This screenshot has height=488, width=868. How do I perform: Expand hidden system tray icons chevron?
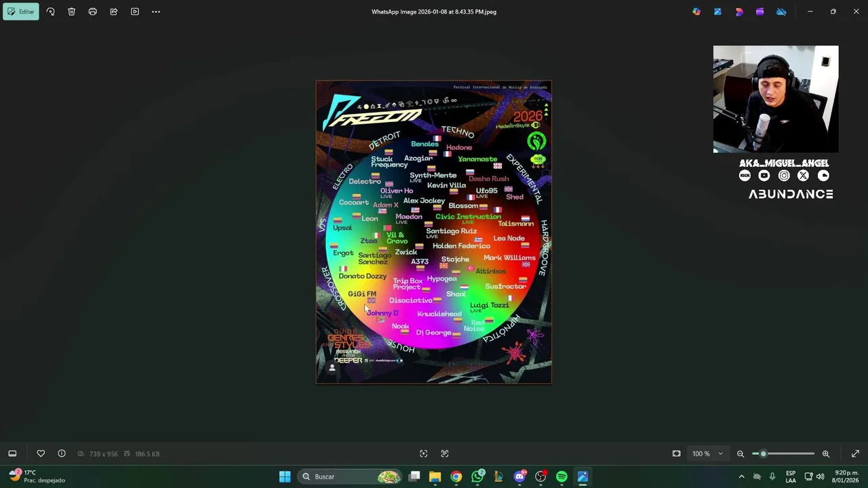click(x=741, y=476)
